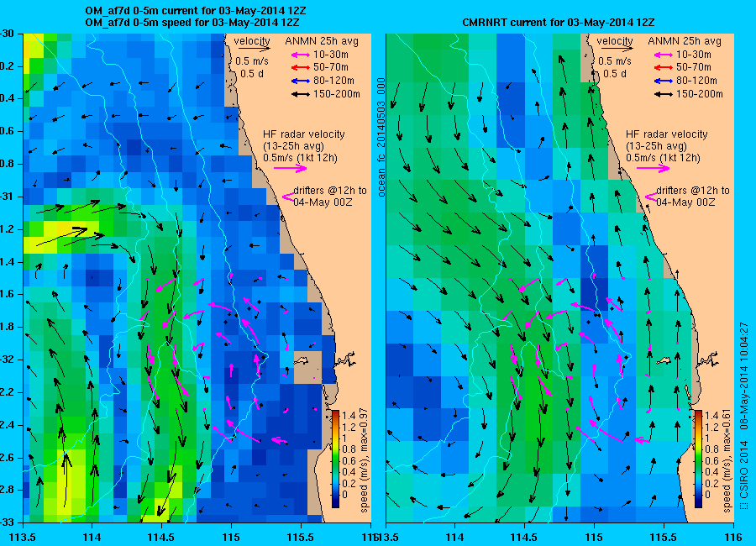This screenshot has width=756, height=546.
Task: Click '0.5m/s (1kt 12h)' text in right panel
Action: [664, 158]
